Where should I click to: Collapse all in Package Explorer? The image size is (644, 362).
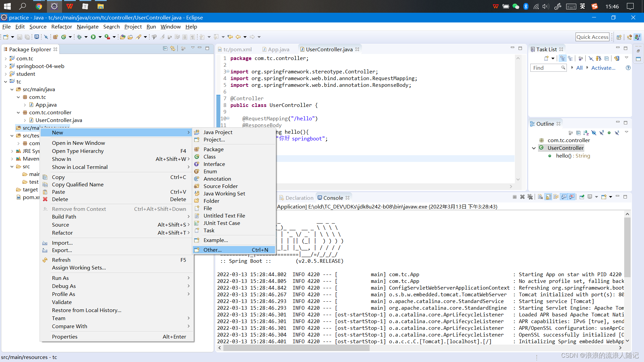(x=165, y=49)
